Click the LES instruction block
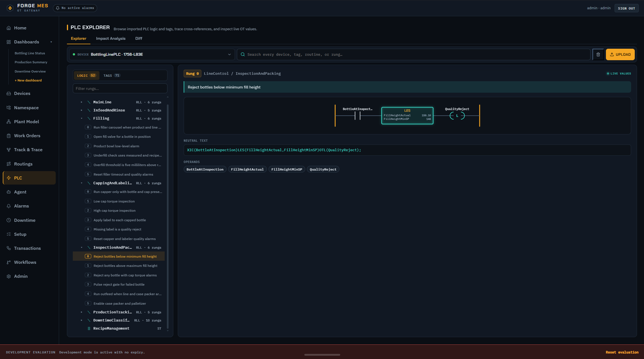This screenshot has width=644, height=359. [x=407, y=116]
